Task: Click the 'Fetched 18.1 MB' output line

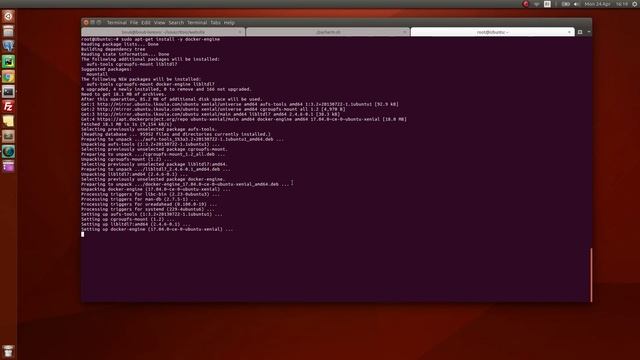Action: [127, 124]
